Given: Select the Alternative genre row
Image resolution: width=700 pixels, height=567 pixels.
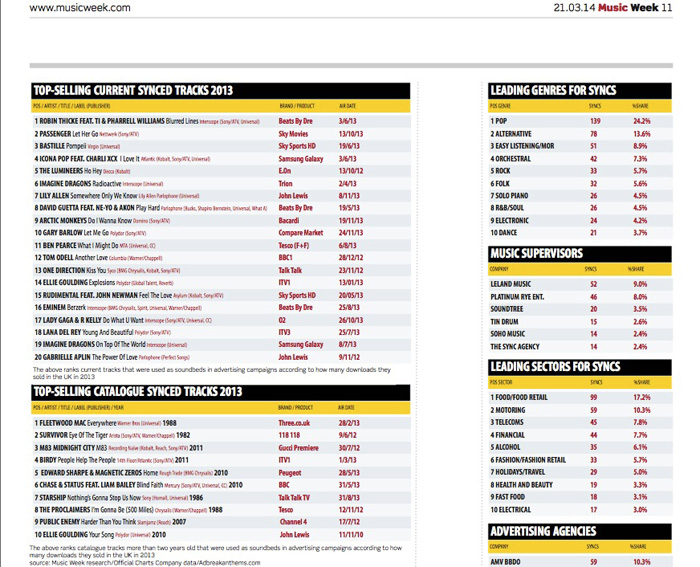Looking at the screenshot, I should (x=579, y=133).
